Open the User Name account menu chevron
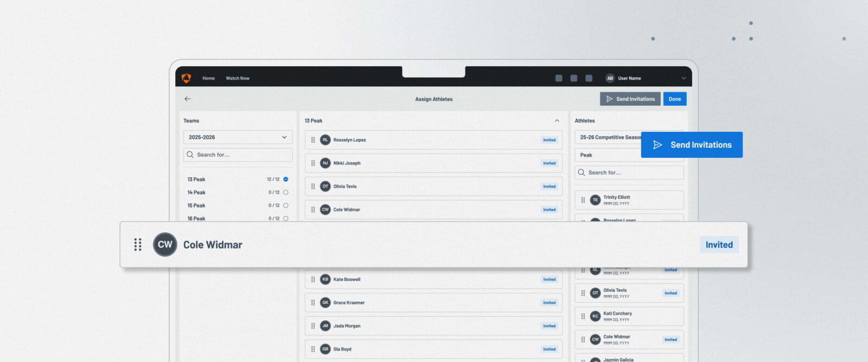Viewport: 868px width, 362px height. click(684, 78)
